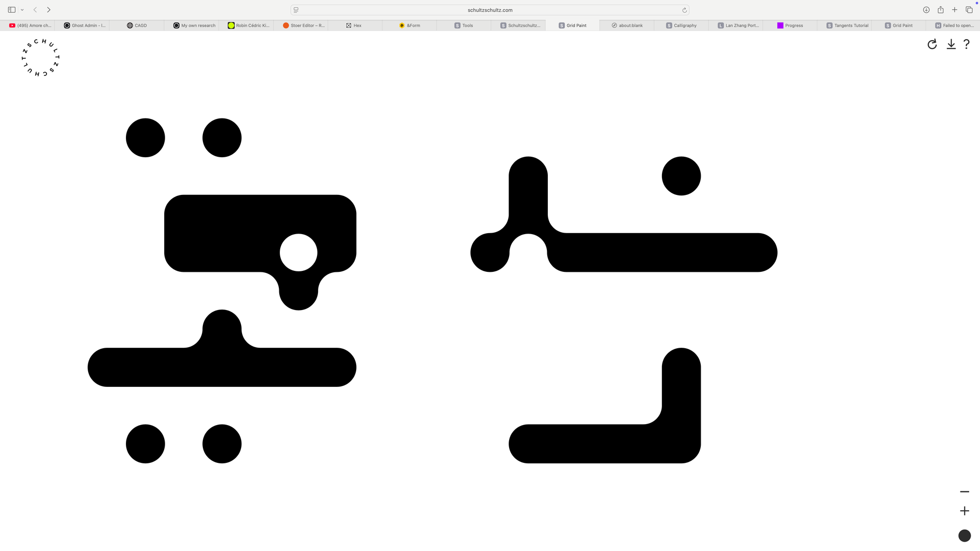Screen dimensions: 980x551
Task: Click the plus zoom-in icon
Action: (x=964, y=511)
